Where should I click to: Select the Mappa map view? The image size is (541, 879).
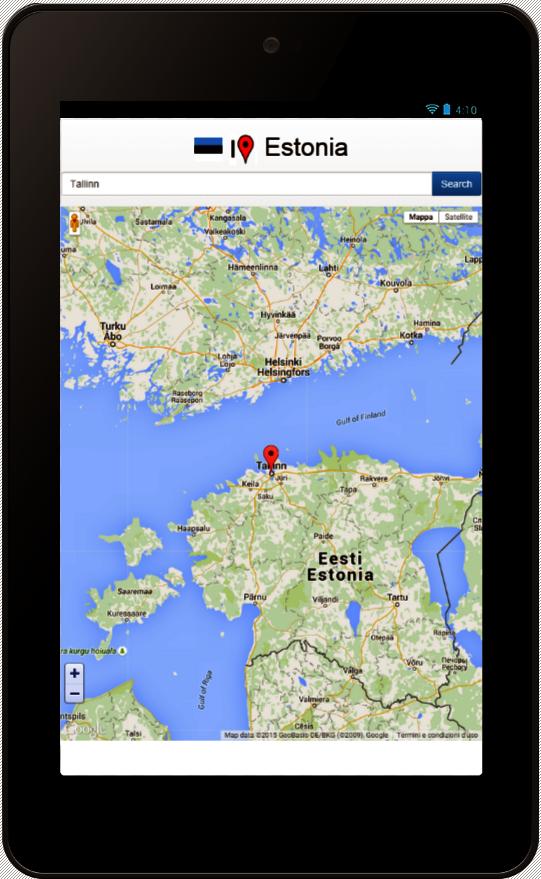coord(420,217)
